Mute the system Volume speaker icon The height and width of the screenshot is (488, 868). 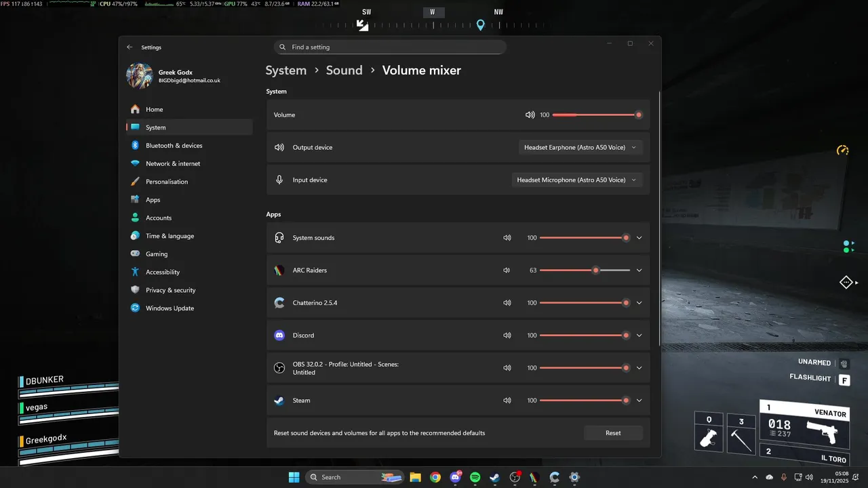[x=530, y=115]
